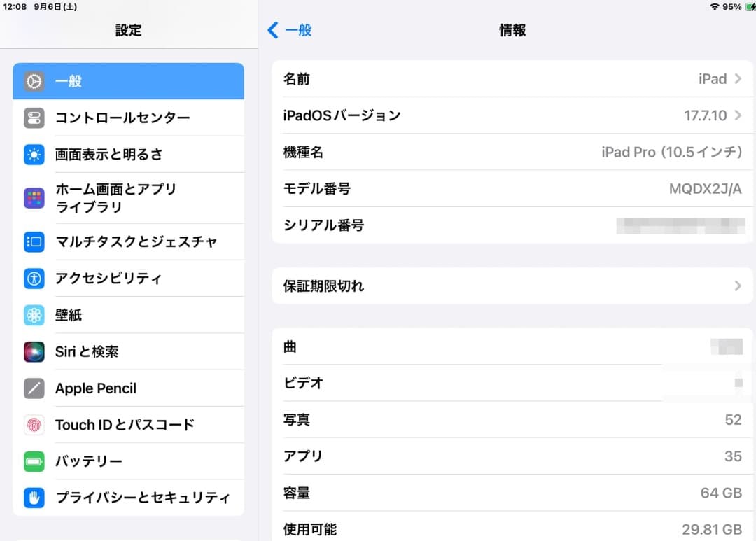Image resolution: width=756 pixels, height=541 pixels.
Task: Open 画面表示と明るさ via its brightness icon
Action: (32, 154)
